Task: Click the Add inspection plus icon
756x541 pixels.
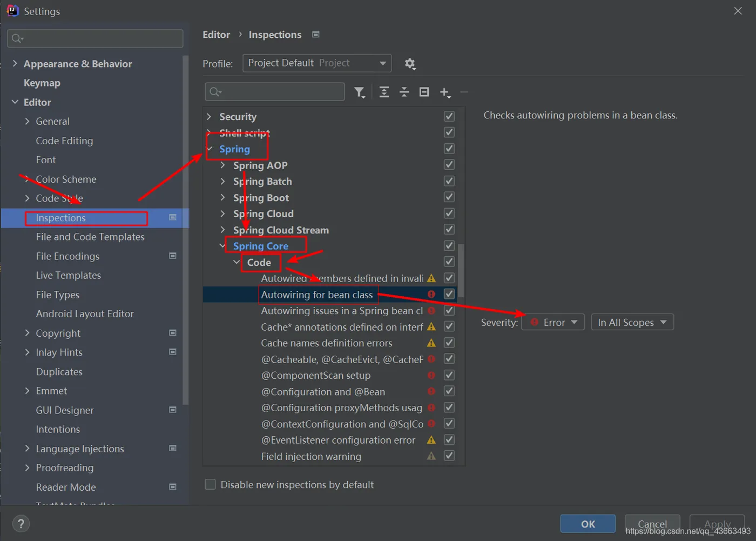Action: [x=445, y=92]
